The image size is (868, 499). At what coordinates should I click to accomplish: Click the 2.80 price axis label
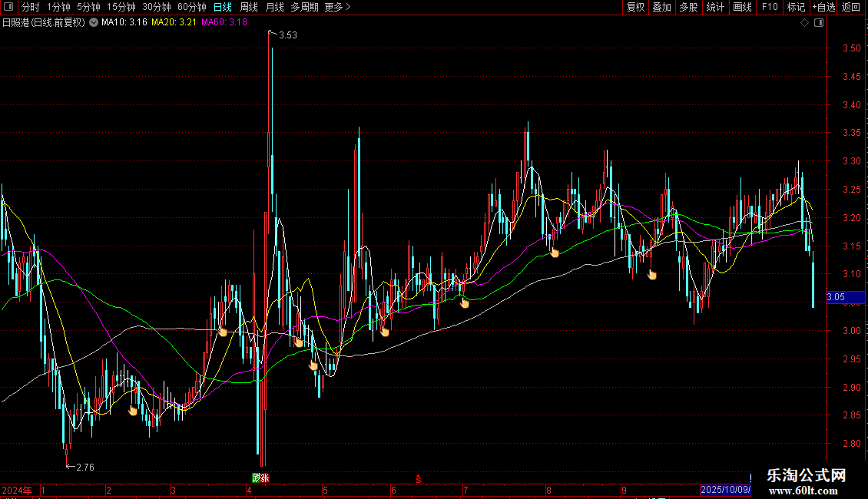851,444
